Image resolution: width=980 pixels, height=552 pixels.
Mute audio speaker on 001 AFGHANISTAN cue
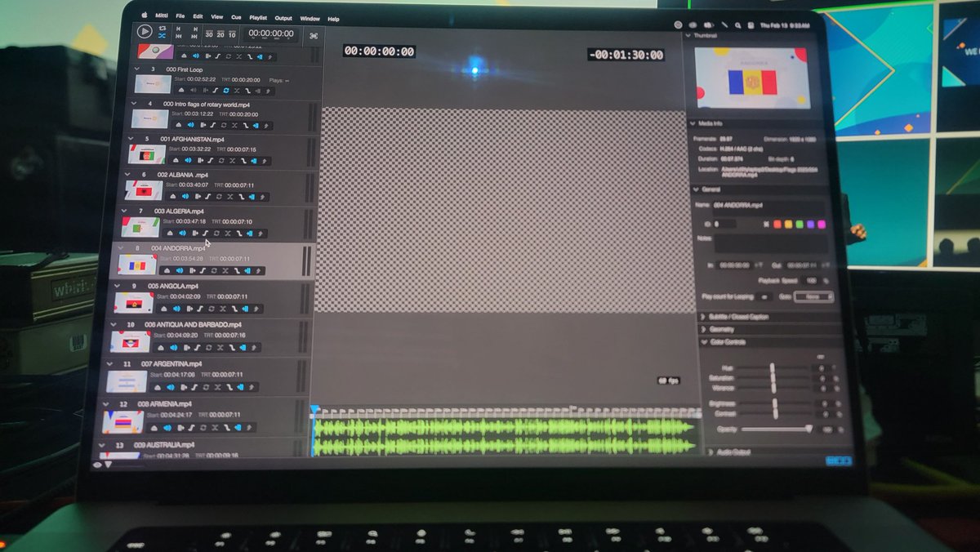point(187,160)
